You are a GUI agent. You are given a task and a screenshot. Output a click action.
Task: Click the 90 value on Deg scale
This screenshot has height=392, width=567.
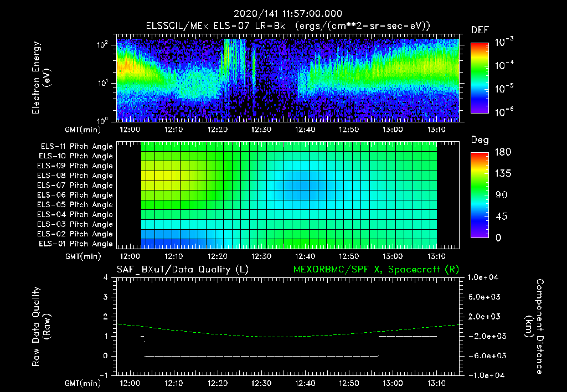pos(502,195)
